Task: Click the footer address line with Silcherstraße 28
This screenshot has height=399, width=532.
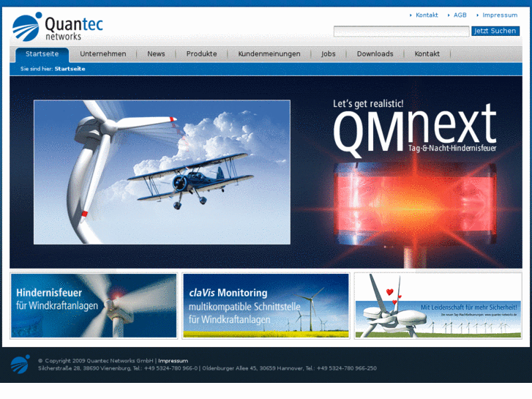Action: tap(207, 368)
